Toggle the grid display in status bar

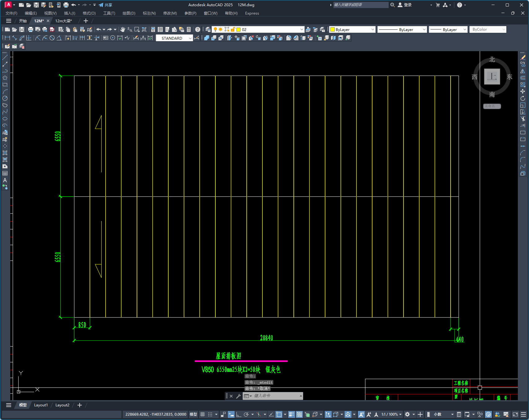[202, 414]
